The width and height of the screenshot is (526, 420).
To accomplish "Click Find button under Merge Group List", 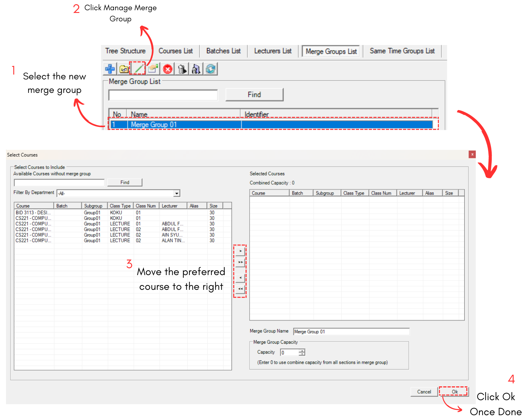I will pyautogui.click(x=254, y=95).
